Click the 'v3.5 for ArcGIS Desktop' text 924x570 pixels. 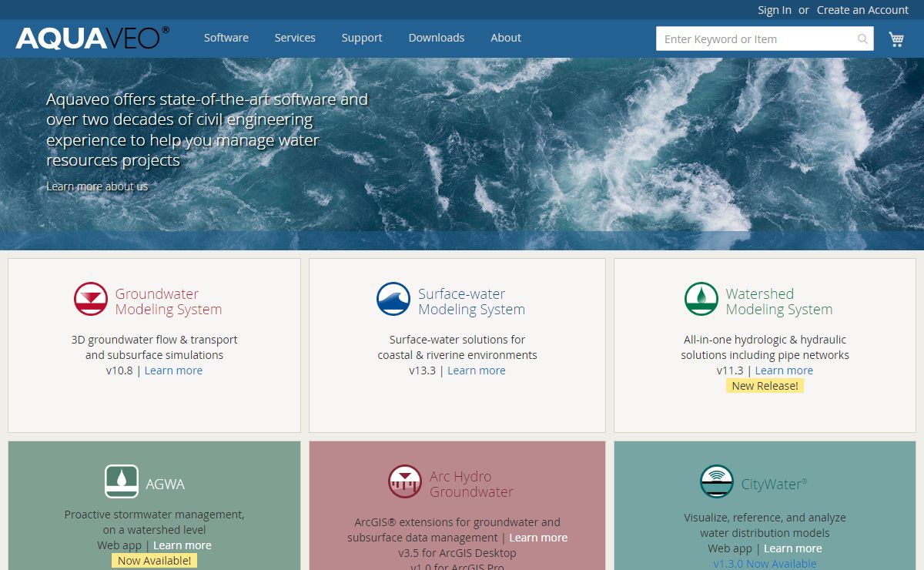(x=457, y=553)
